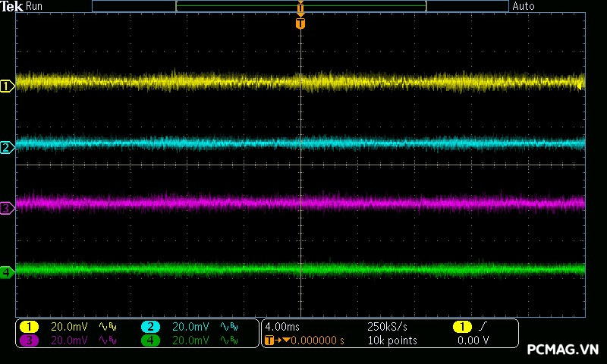
Task: Click the green channel 4 badge
Action: click(150, 340)
